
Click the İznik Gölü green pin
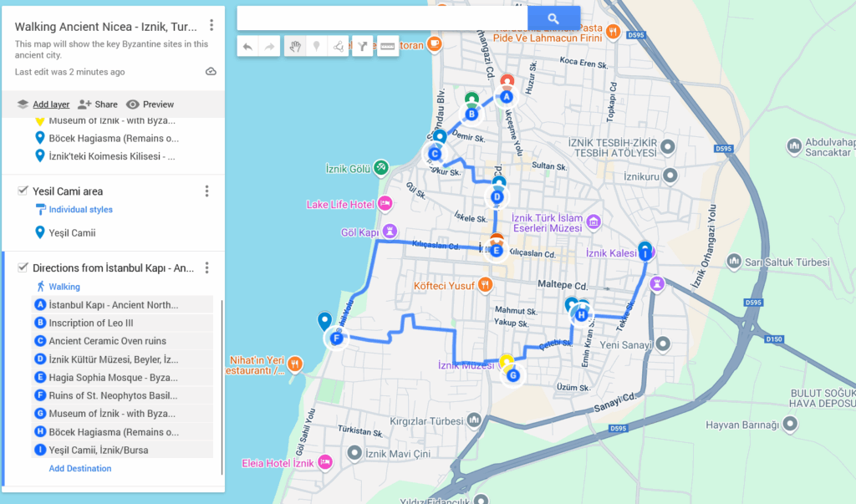[381, 168]
